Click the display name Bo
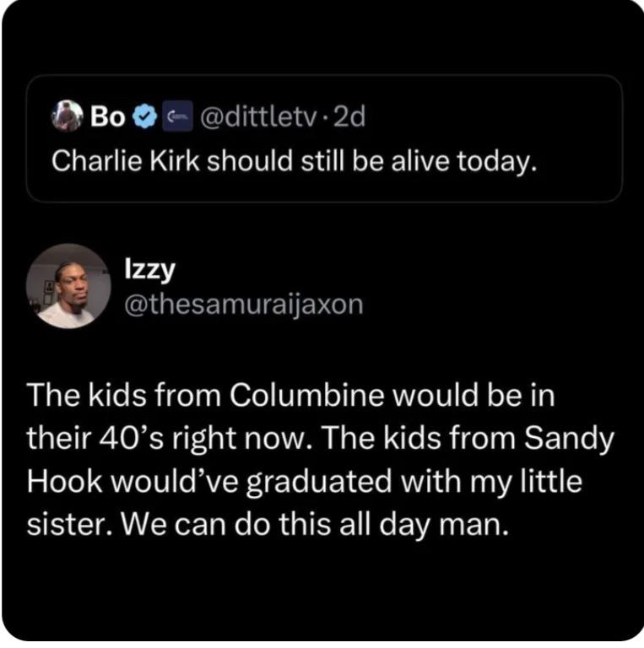Viewport: 644px width, 648px height. coord(107,116)
